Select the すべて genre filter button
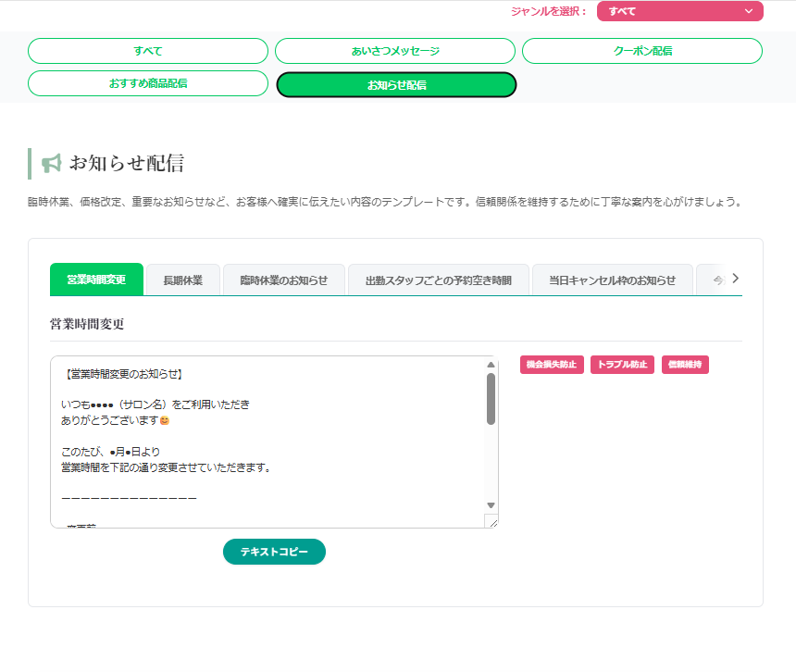 point(148,51)
